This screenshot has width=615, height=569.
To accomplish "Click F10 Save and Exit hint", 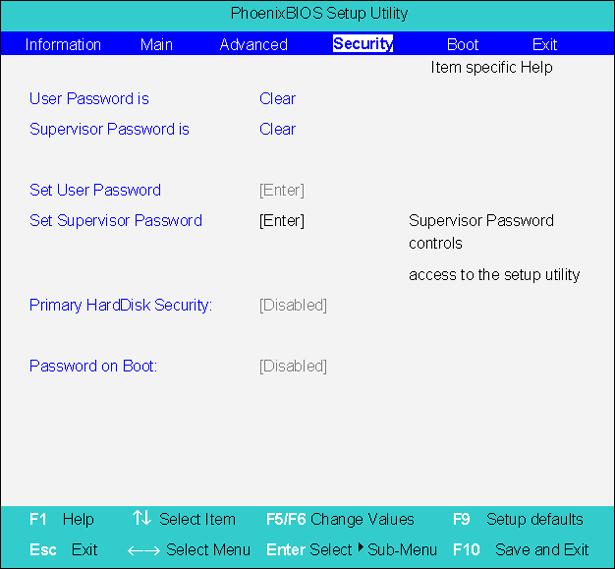I will 521,550.
